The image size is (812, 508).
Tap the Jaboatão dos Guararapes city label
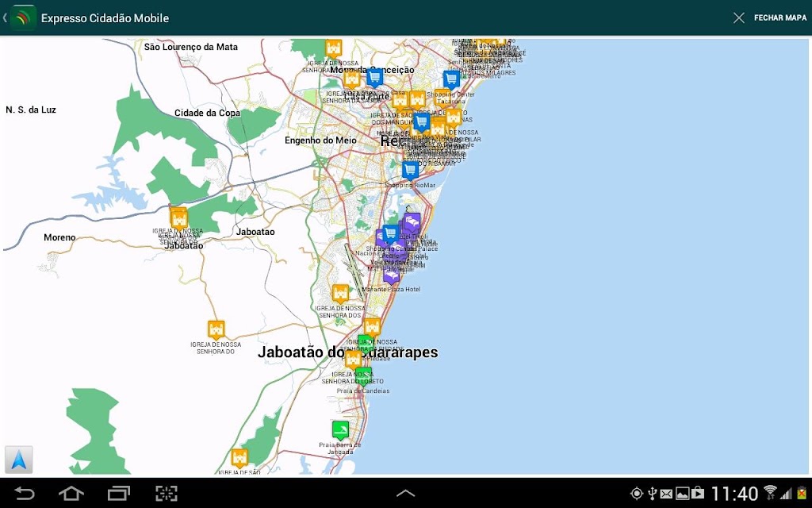tap(348, 352)
